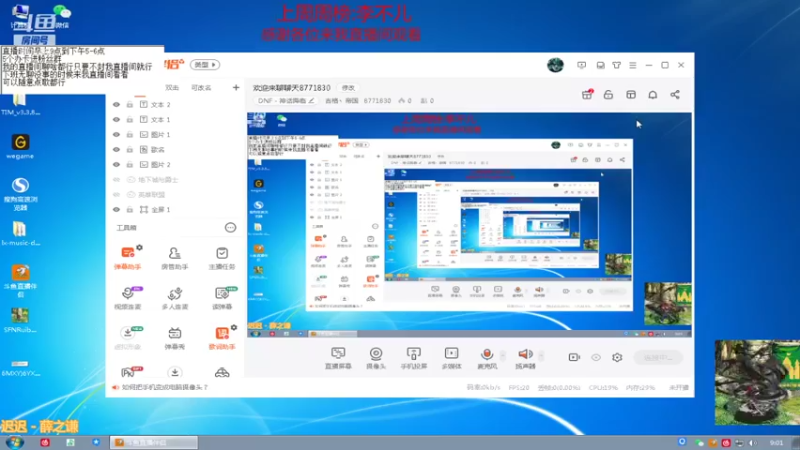Open the Sogou browser desktop icon
This screenshot has height=450, width=800.
coord(20,193)
